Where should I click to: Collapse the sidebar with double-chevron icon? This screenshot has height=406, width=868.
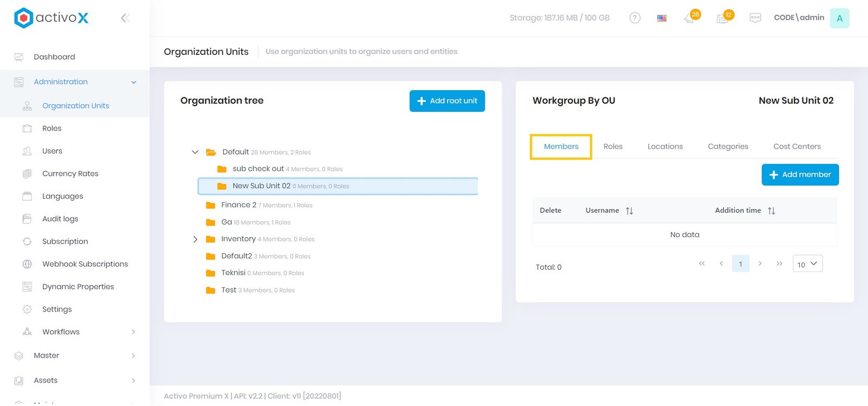(125, 18)
